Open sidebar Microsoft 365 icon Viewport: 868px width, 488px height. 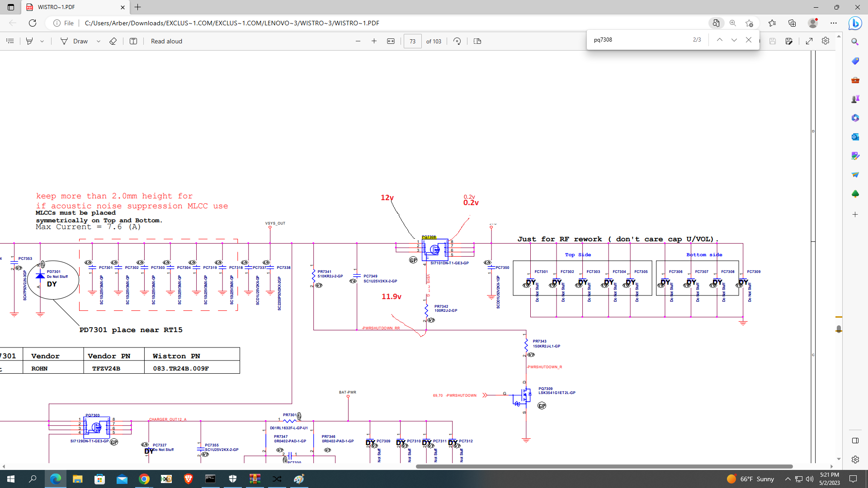pos(855,118)
